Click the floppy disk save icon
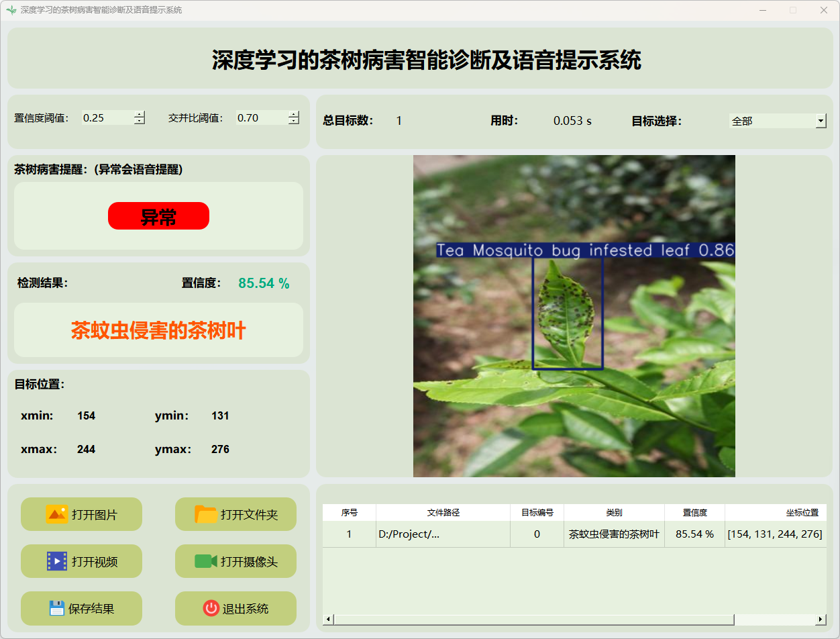This screenshot has width=840, height=639. pos(56,608)
